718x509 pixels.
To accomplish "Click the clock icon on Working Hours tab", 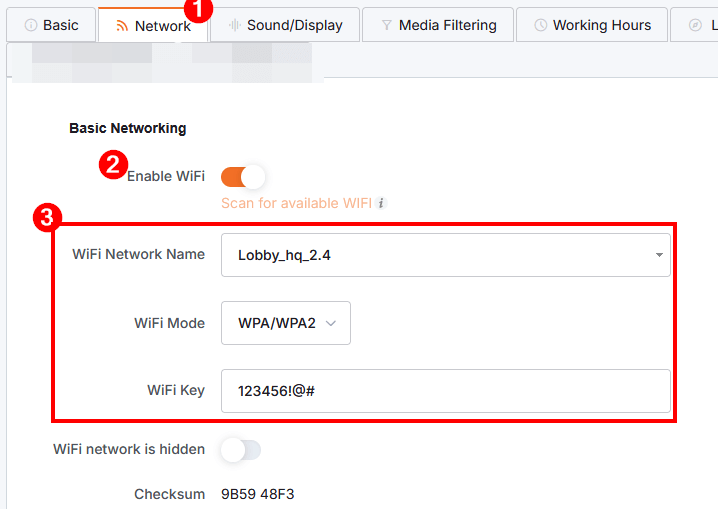I will (540, 25).
